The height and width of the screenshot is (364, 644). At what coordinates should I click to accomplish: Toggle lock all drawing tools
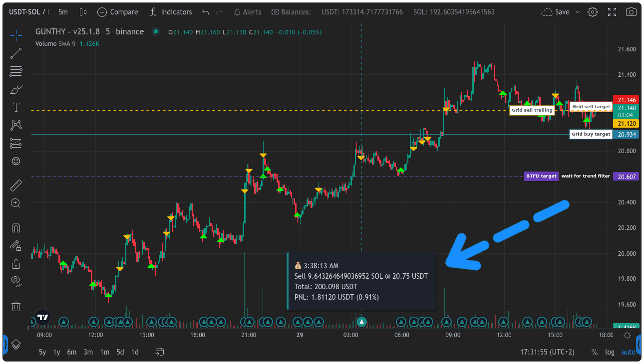pyautogui.click(x=16, y=264)
